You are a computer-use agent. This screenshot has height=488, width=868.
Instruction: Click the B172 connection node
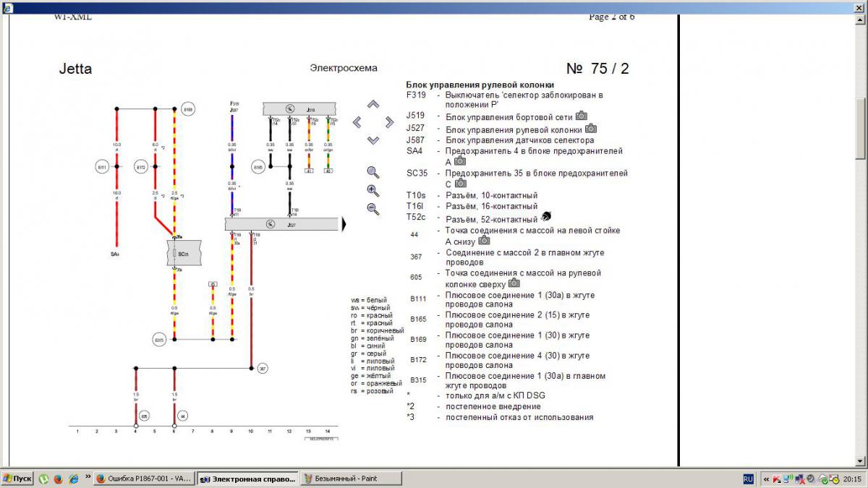point(141,167)
